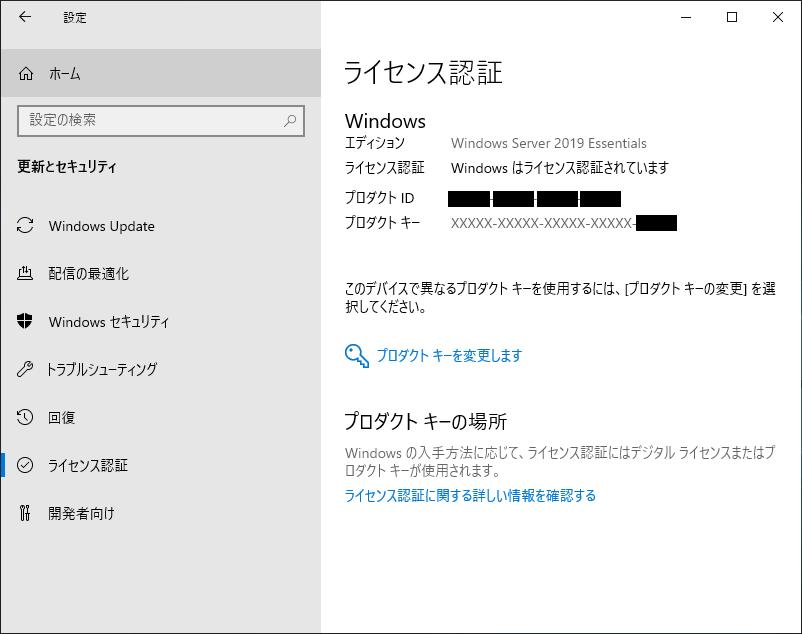This screenshot has width=802, height=634.
Task: Click the Windows はライセンス認証されています status text
Action: point(560,168)
